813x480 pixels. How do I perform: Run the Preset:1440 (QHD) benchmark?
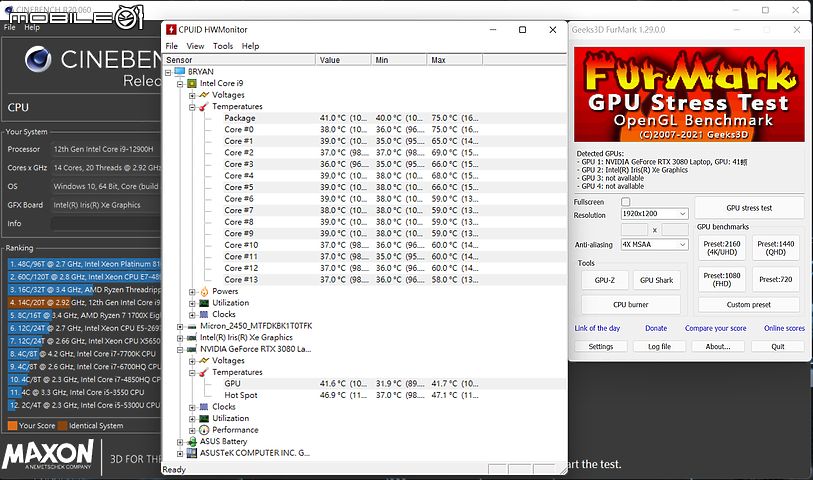[776, 248]
